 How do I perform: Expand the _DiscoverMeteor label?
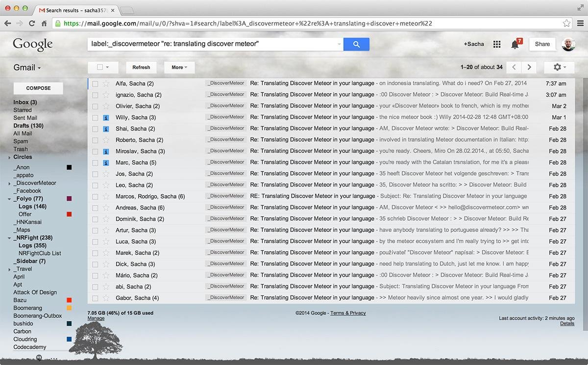[x=9, y=183]
